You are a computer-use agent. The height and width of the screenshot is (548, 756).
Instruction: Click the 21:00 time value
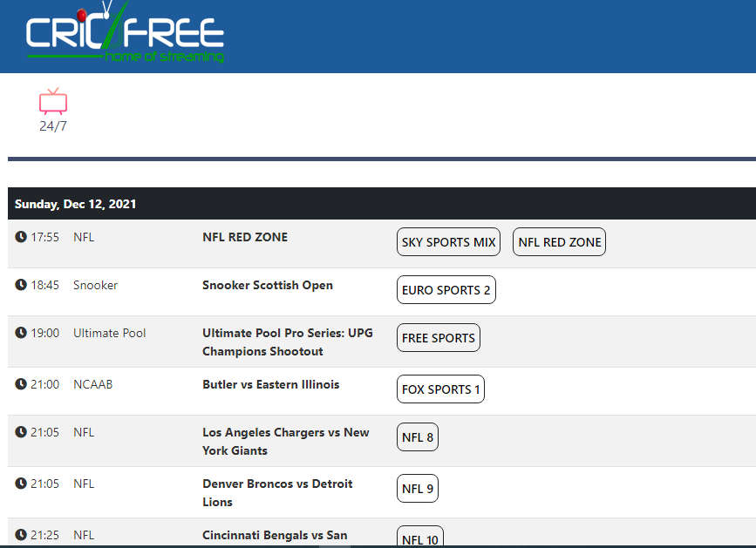tap(44, 384)
